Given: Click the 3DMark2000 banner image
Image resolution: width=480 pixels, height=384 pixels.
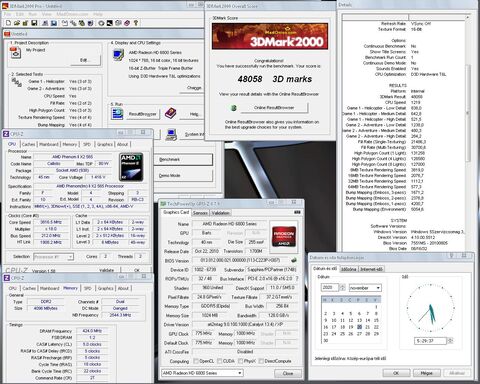Looking at the screenshot, I should pos(270,36).
